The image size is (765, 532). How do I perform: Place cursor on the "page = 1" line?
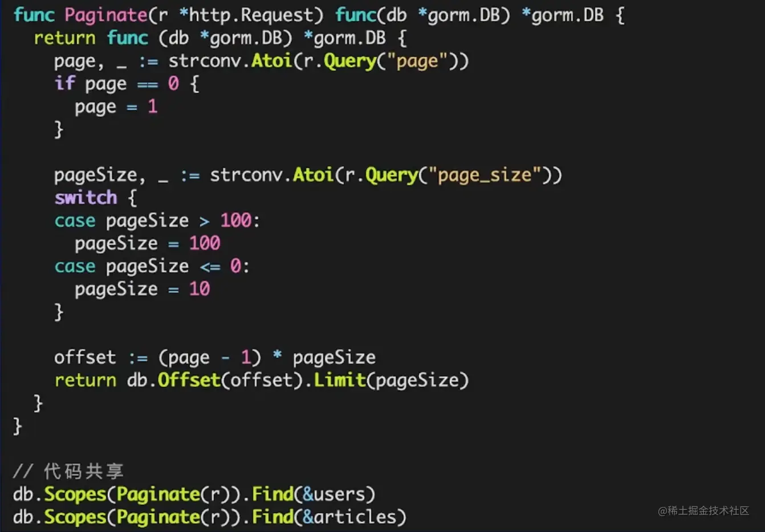point(116,107)
